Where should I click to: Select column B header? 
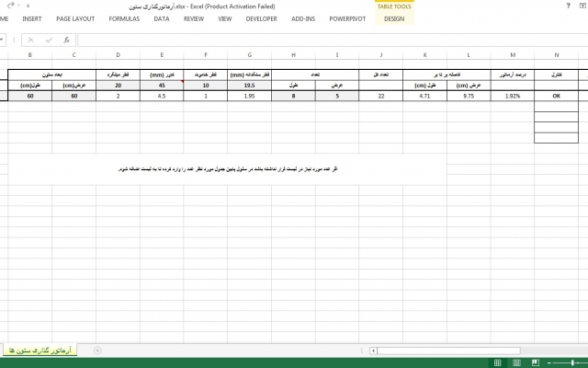[30, 55]
